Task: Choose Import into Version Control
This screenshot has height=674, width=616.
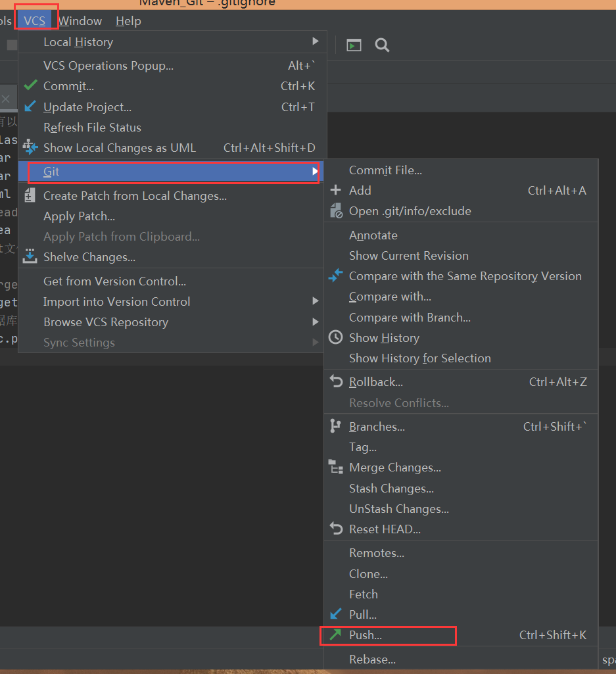Action: coord(171,301)
